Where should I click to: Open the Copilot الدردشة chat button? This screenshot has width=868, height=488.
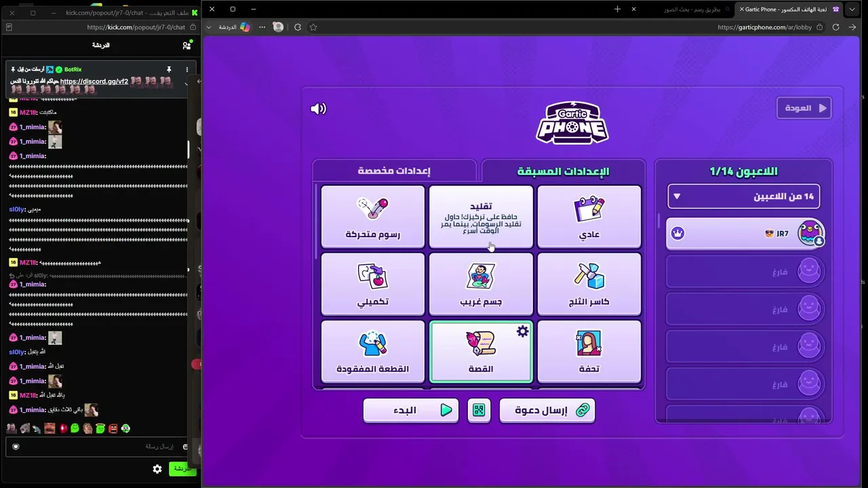[234, 27]
